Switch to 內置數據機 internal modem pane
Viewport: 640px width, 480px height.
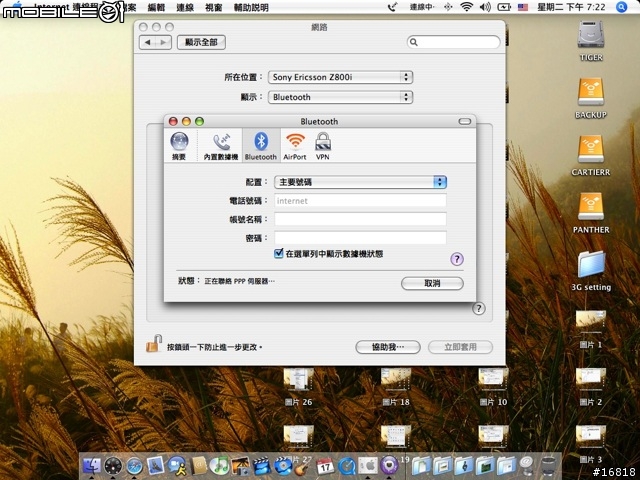pyautogui.click(x=221, y=146)
